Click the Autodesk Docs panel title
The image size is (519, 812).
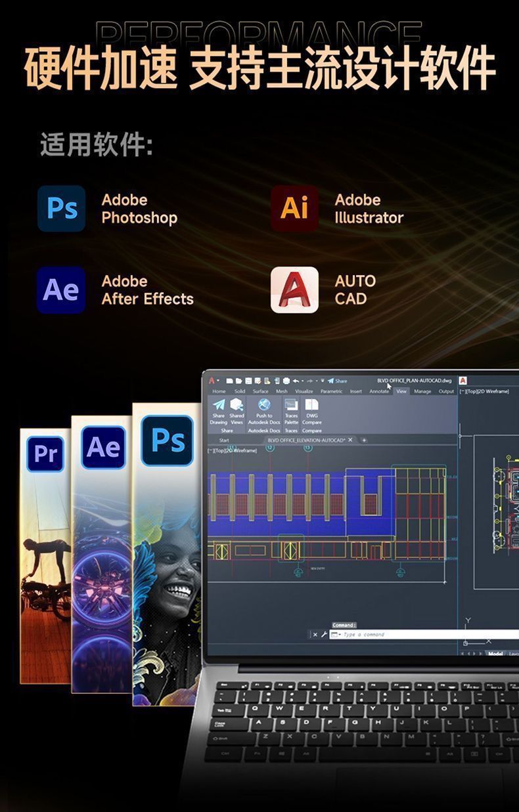click(264, 431)
